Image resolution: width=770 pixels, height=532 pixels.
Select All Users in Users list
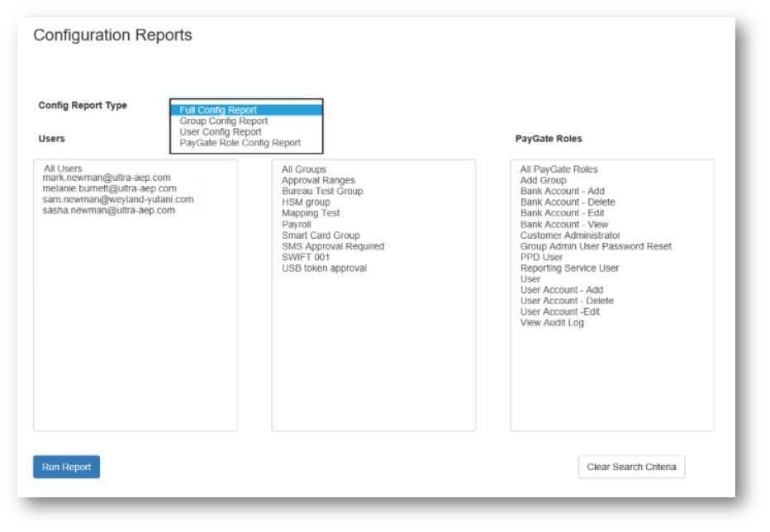pos(63,169)
